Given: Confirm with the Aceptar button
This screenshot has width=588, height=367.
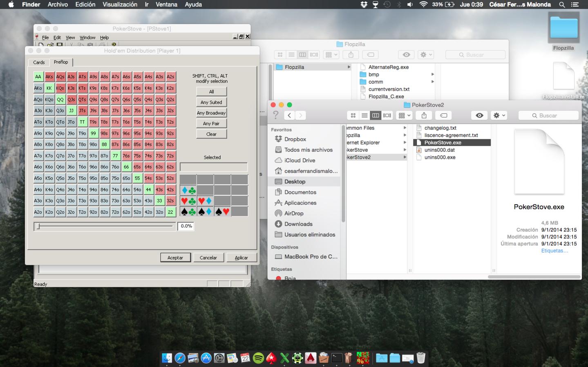Looking at the screenshot, I should (x=175, y=258).
